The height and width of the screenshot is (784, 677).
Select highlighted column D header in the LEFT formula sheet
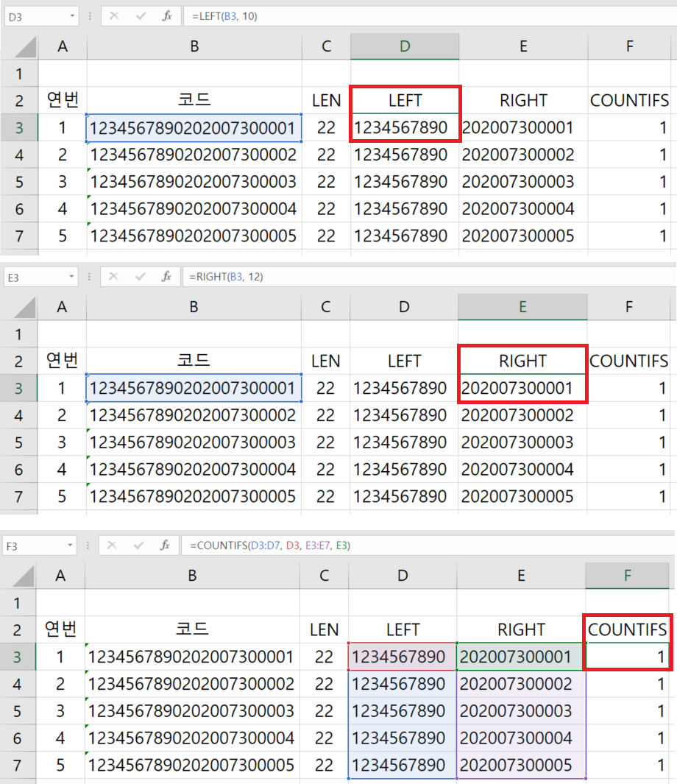(405, 46)
